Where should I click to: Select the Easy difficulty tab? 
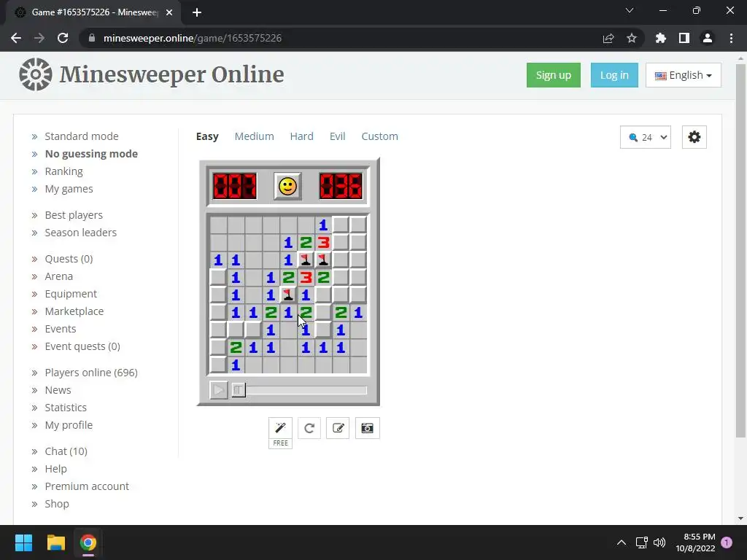point(207,136)
